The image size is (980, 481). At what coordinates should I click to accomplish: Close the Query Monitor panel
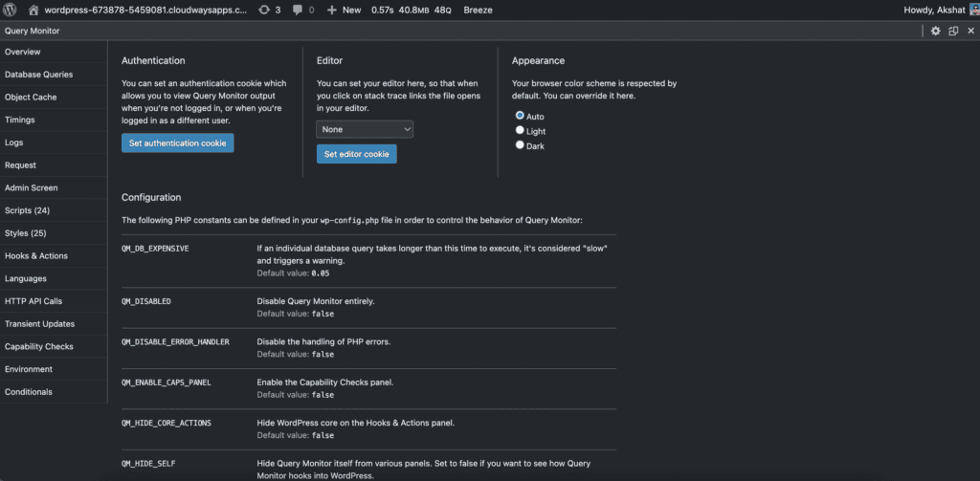pyautogui.click(x=970, y=31)
